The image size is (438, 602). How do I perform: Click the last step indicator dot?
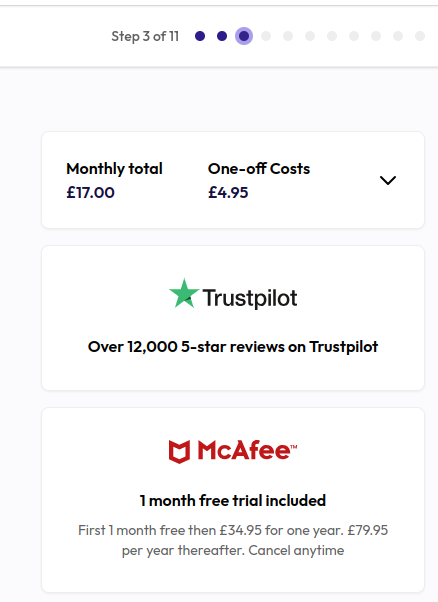(420, 36)
